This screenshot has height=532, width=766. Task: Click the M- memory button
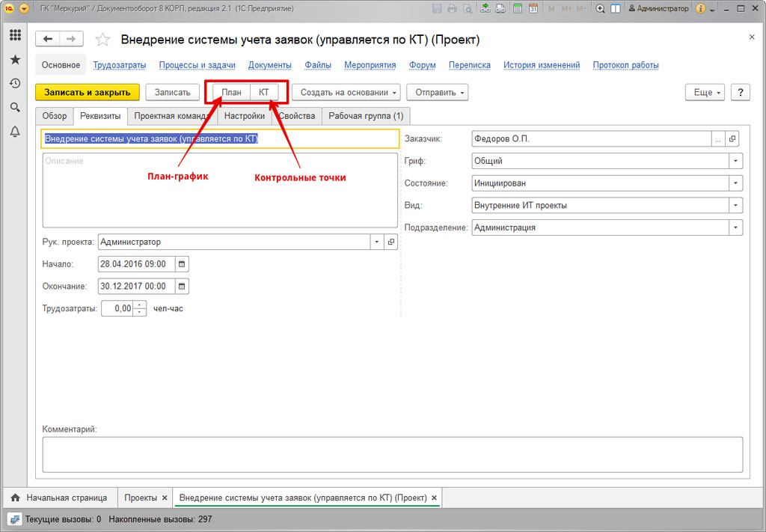tap(581, 9)
